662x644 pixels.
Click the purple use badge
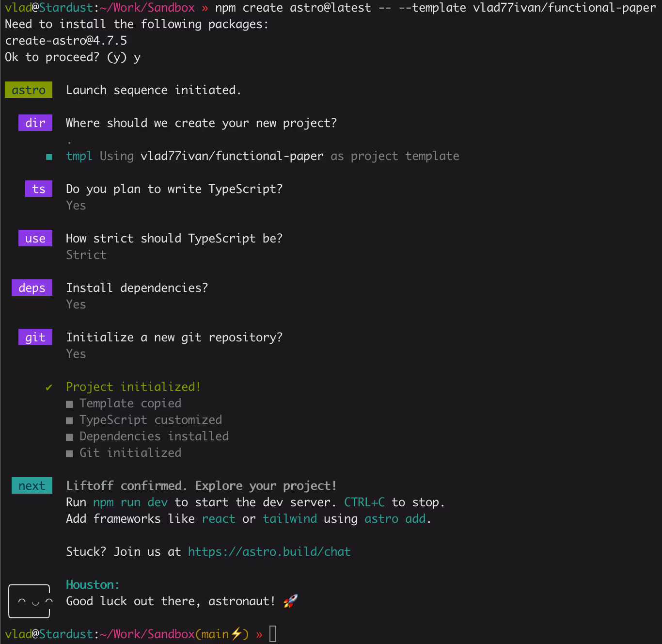pyautogui.click(x=35, y=239)
